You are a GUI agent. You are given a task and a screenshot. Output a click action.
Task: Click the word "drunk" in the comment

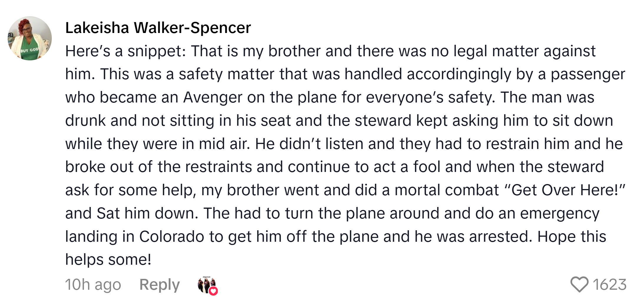85,120
